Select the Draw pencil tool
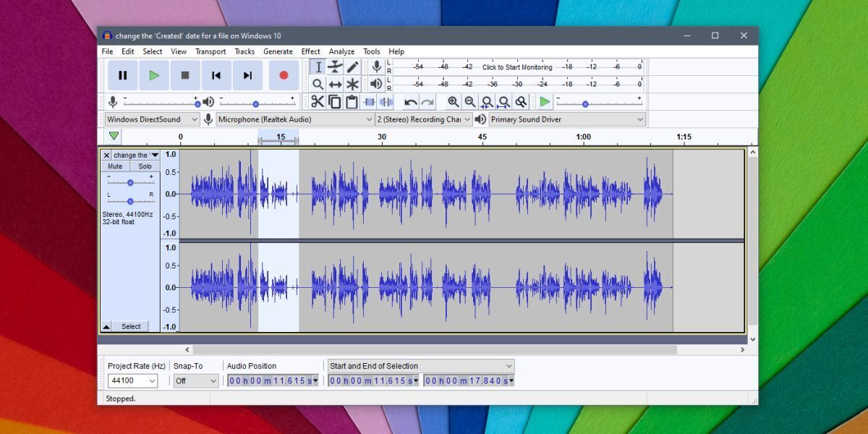The width and height of the screenshot is (868, 434). pos(352,67)
